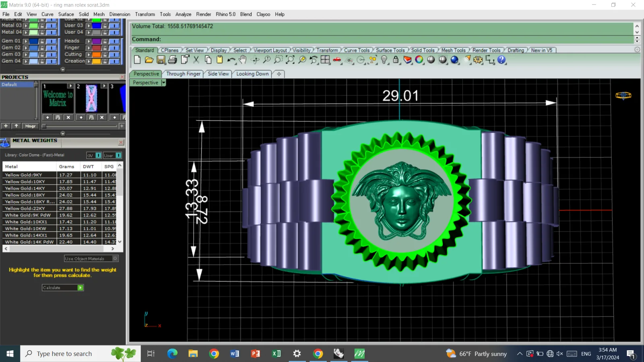Open the Perspective viewport dropdown arrow
Viewport: 644px width, 362px height.
point(163,82)
